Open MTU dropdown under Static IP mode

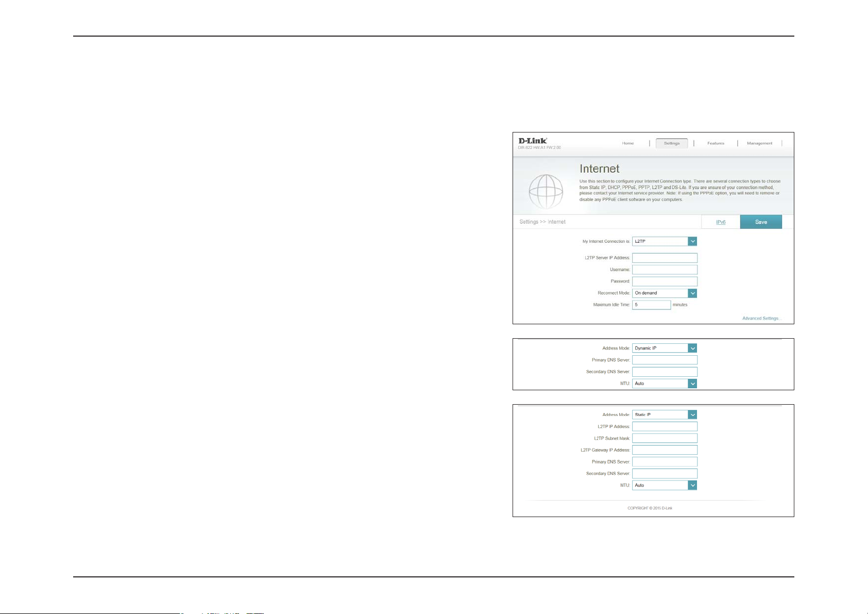pyautogui.click(x=665, y=485)
